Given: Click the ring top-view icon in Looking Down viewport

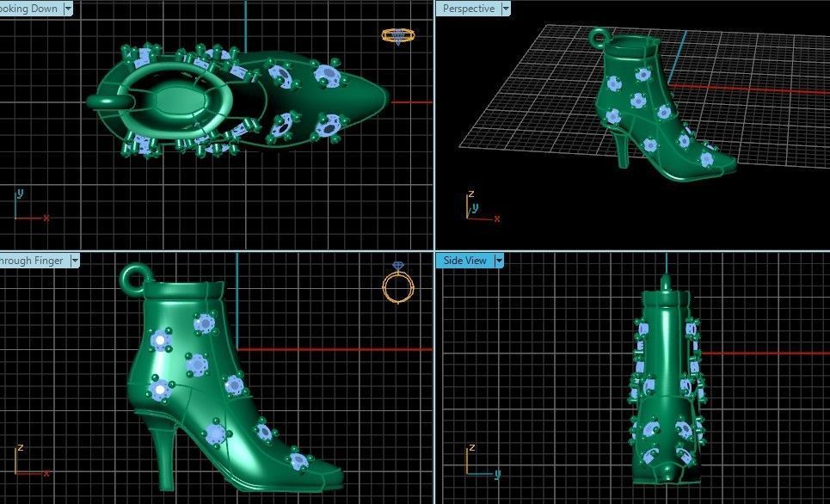Looking at the screenshot, I should pos(398,36).
